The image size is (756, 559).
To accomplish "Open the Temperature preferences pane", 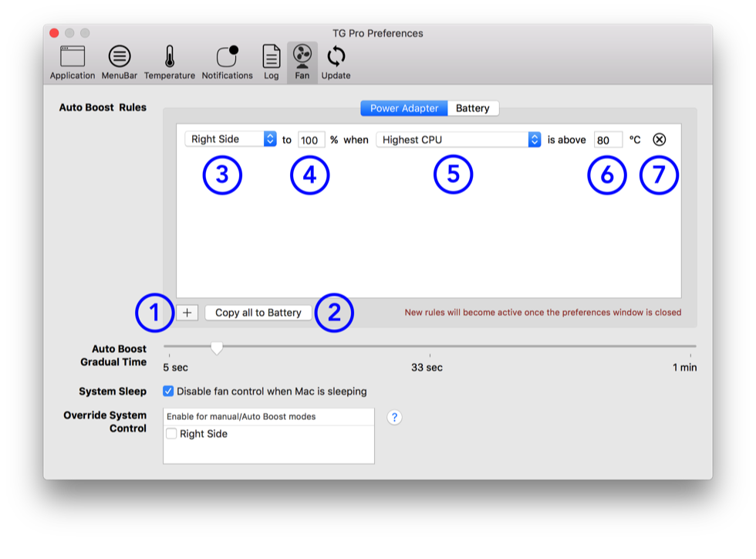I will coord(169,63).
